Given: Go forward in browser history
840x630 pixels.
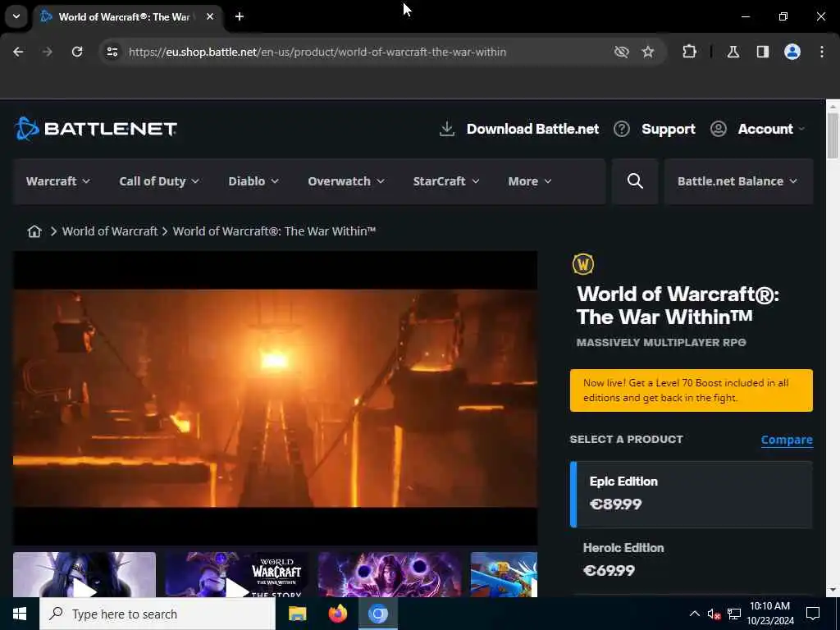Looking at the screenshot, I should pos(48,52).
